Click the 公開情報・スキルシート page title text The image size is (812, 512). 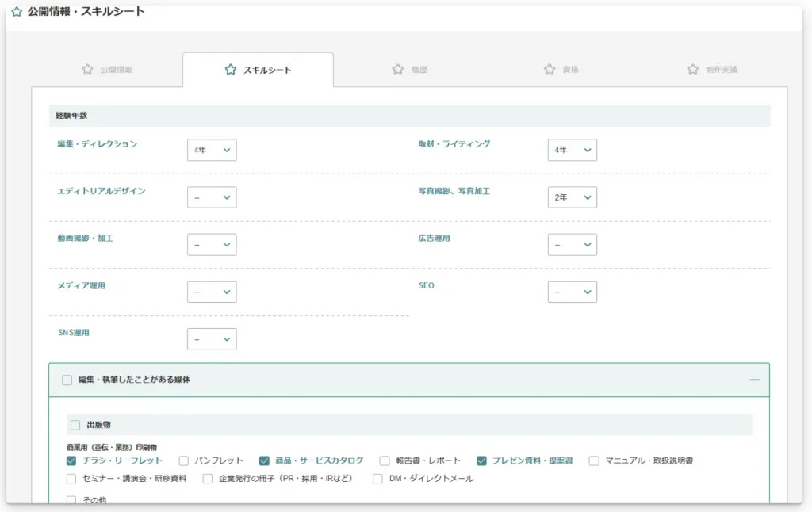point(86,11)
